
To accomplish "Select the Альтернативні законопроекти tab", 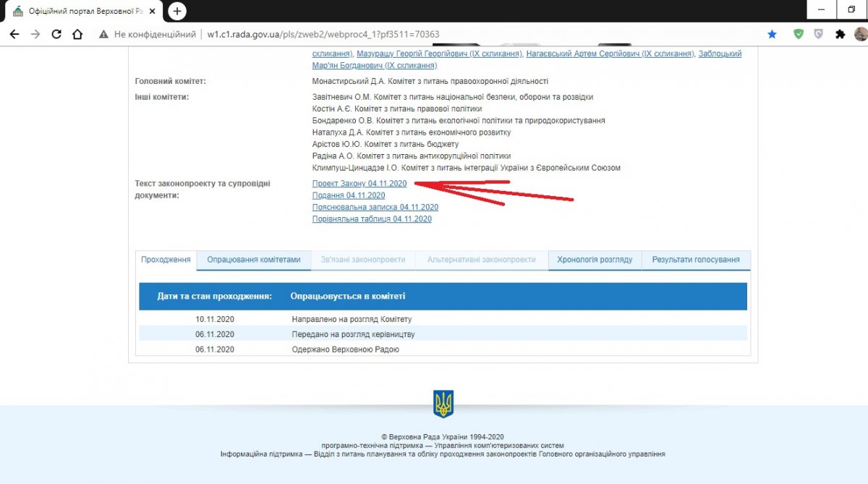I will (x=482, y=260).
